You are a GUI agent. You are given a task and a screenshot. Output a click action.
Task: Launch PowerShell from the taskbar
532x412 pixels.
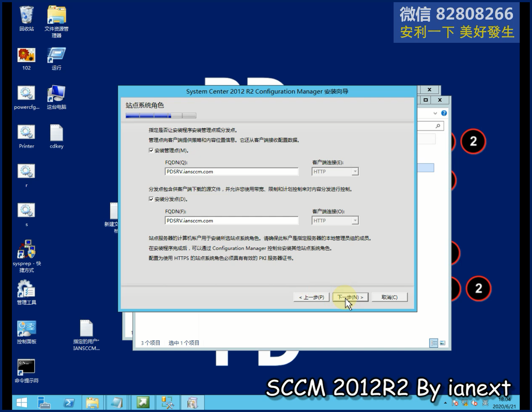69,402
